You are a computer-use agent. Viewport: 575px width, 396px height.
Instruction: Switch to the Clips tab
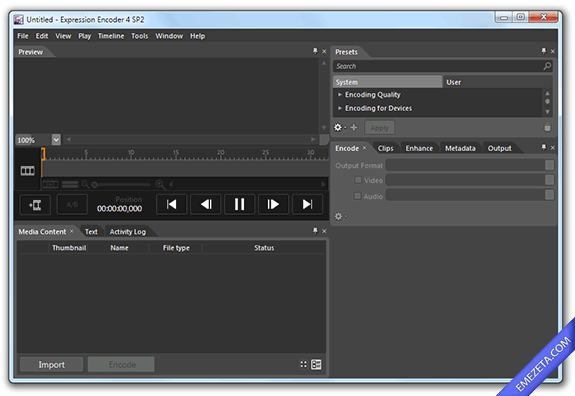385,148
